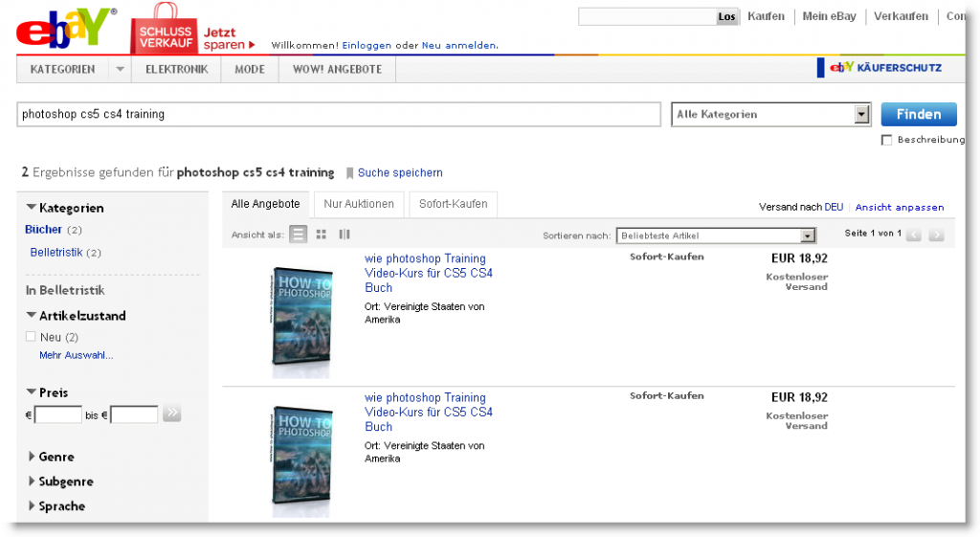Screen dimensions: 980x537
Task: Open the Verkaufen header link
Action: pyautogui.click(x=901, y=16)
